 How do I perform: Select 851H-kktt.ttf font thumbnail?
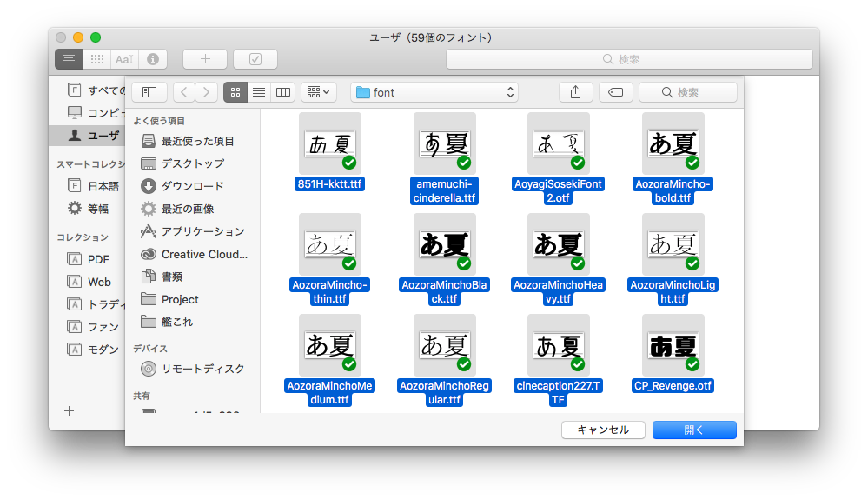330,143
